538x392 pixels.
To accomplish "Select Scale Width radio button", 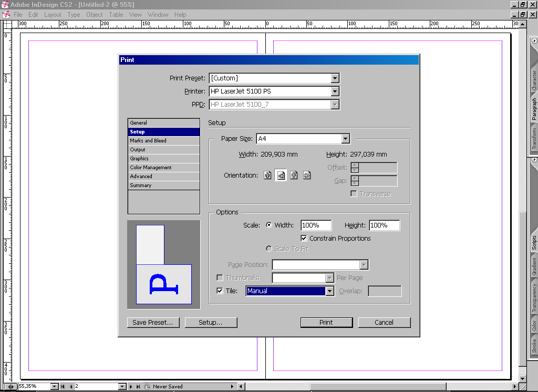I will coord(269,225).
